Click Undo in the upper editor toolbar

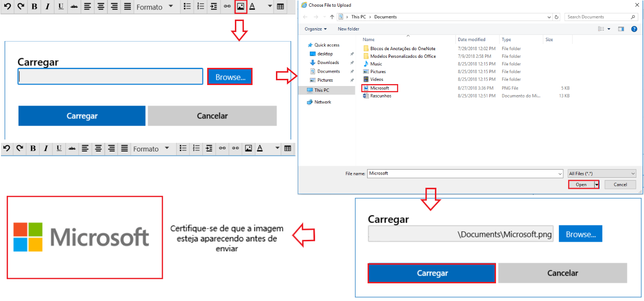[8, 7]
